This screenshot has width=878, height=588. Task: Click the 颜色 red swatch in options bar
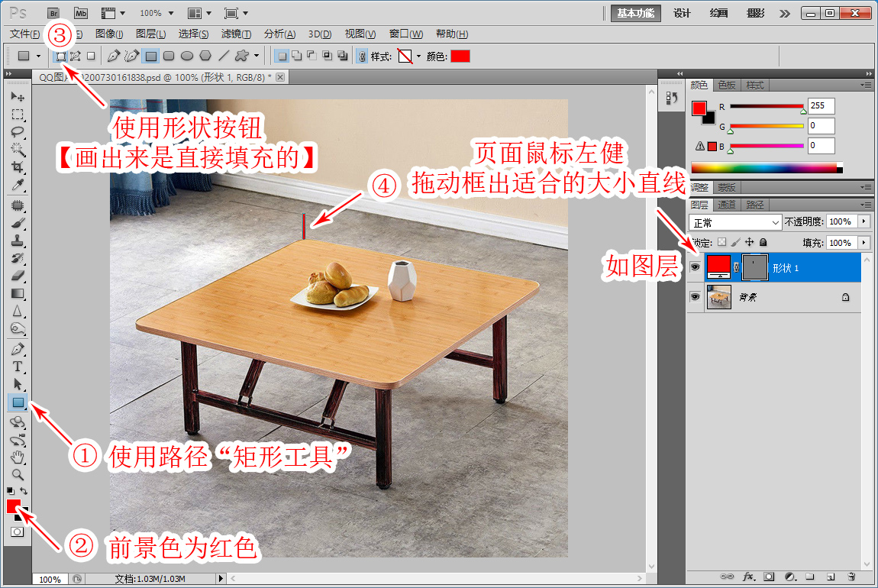tap(460, 56)
